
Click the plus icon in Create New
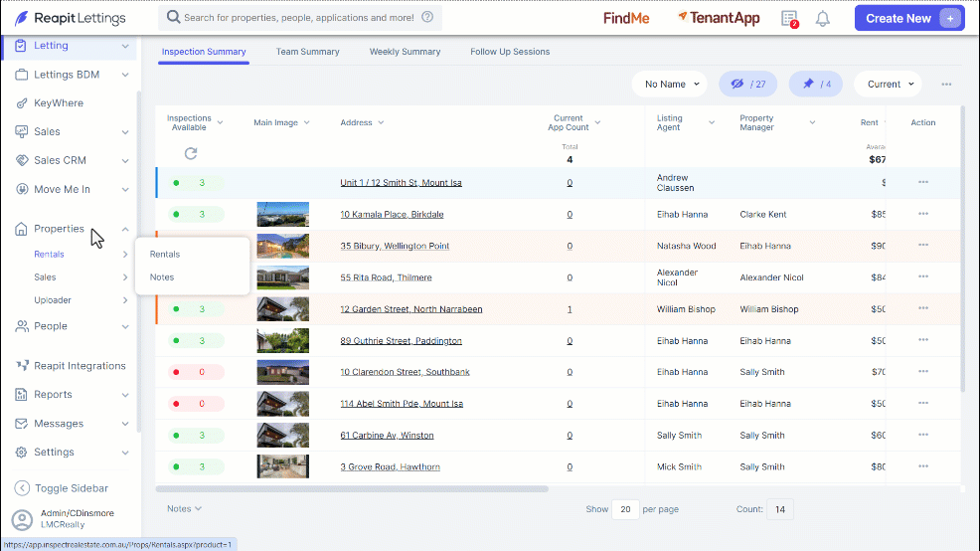tap(950, 19)
